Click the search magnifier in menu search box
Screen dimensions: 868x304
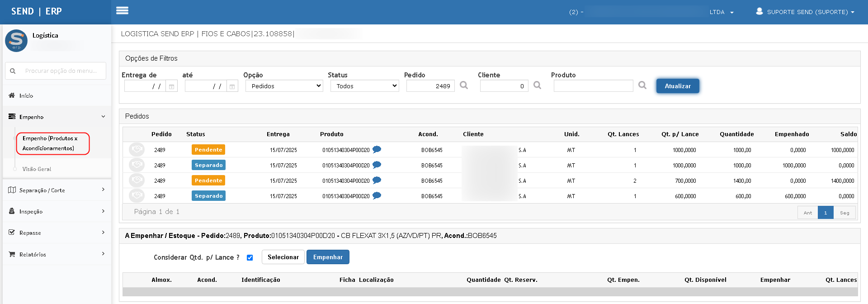13,71
